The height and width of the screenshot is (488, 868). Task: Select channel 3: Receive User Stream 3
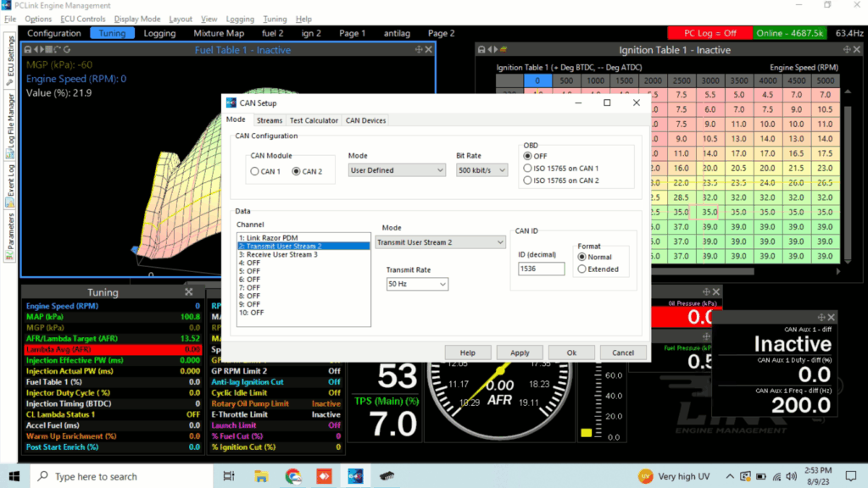(x=303, y=254)
